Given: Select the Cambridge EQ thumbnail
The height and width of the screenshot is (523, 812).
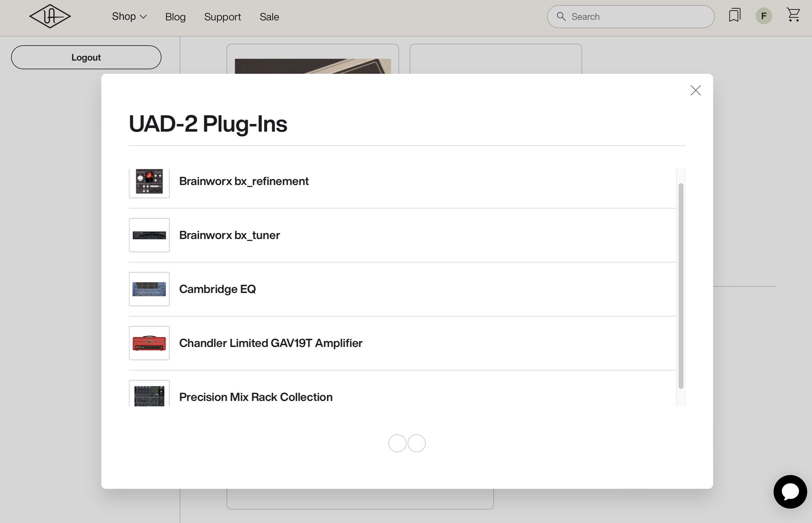Looking at the screenshot, I should pos(149,289).
